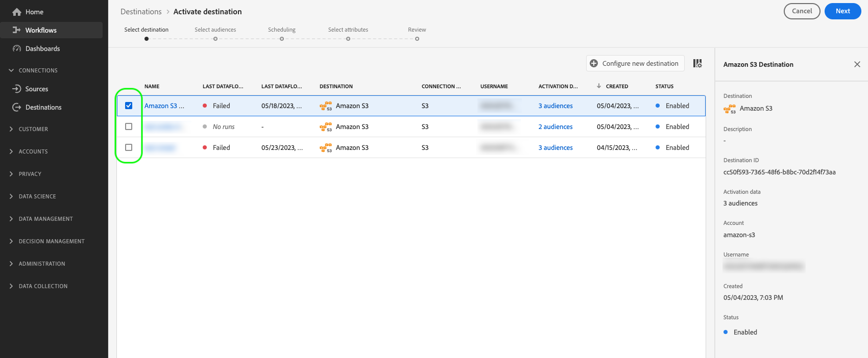Click blue Enabled dot in details panel

click(x=726, y=332)
